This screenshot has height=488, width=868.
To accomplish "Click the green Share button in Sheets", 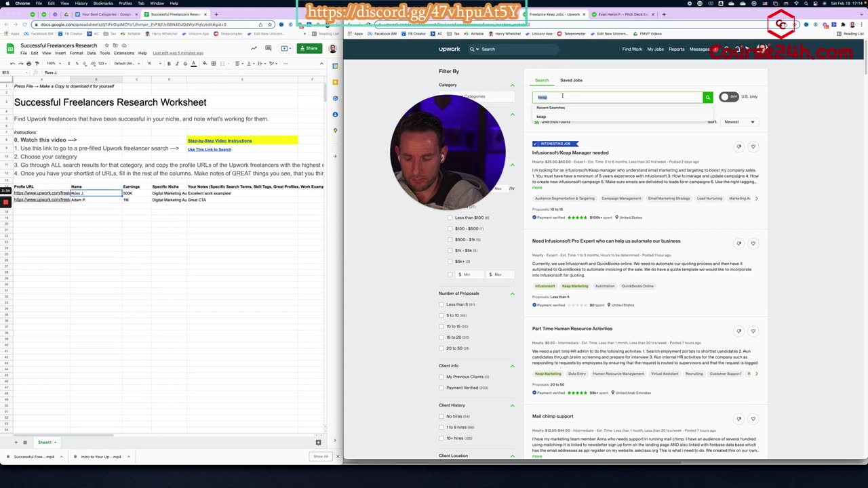I will click(x=309, y=48).
